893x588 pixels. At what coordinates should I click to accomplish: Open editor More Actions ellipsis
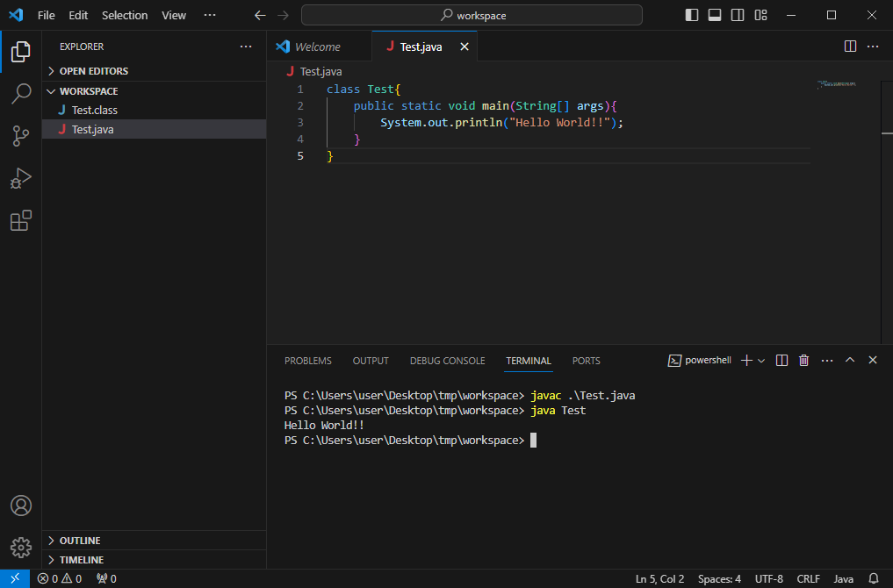point(873,47)
